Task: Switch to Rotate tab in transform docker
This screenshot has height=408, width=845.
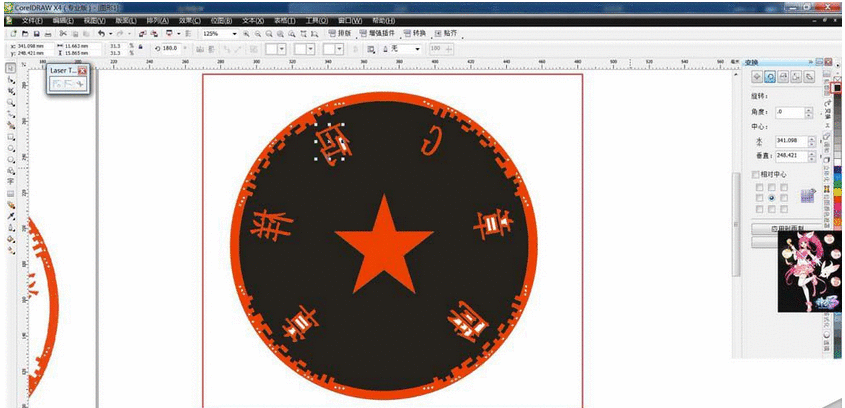Action: 770,77
